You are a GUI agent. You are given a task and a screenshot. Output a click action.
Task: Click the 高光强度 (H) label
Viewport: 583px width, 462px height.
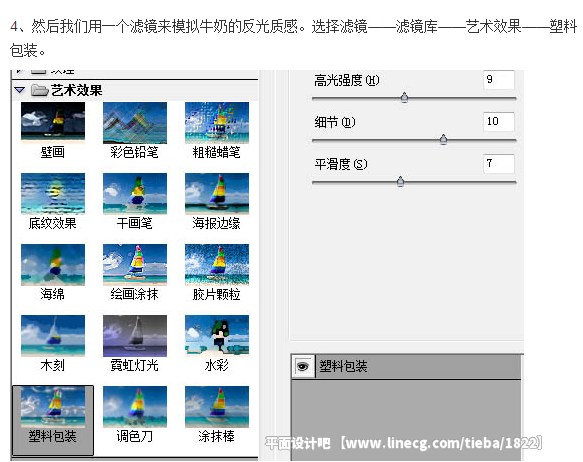(x=347, y=80)
